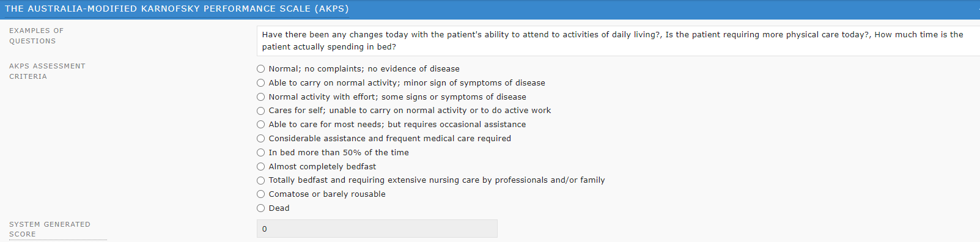
Task: Click the 'Examples of Questions' label
Action: click(x=36, y=36)
